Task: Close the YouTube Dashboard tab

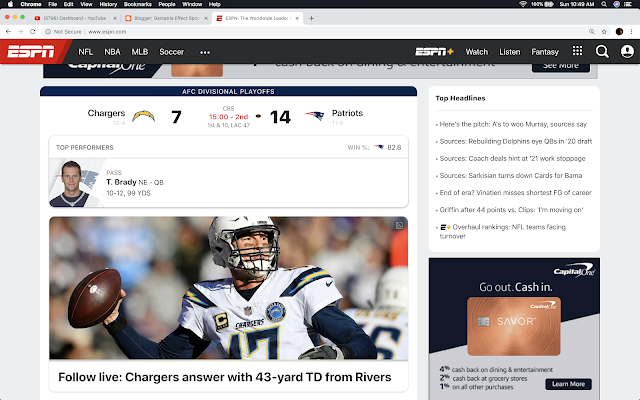Action: click(115, 18)
